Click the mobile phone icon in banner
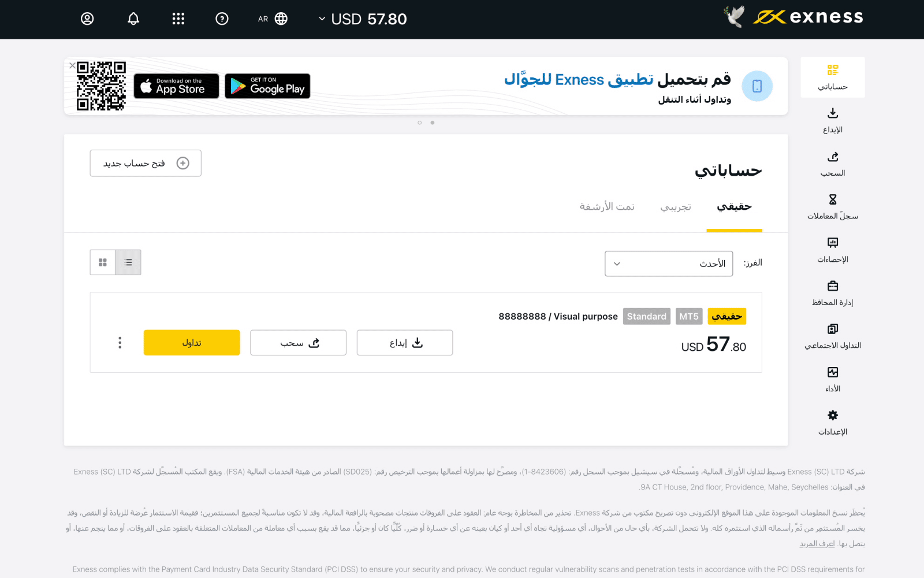Image resolution: width=924 pixels, height=578 pixels. (757, 86)
